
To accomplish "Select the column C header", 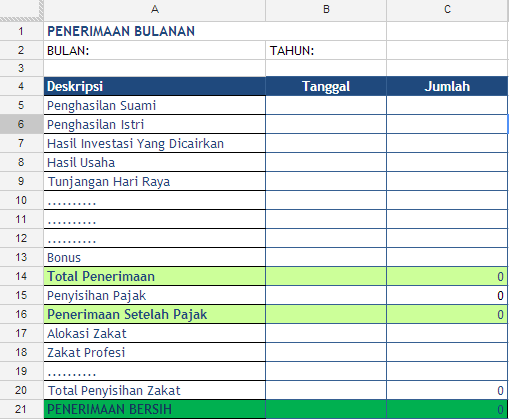I will (447, 10).
